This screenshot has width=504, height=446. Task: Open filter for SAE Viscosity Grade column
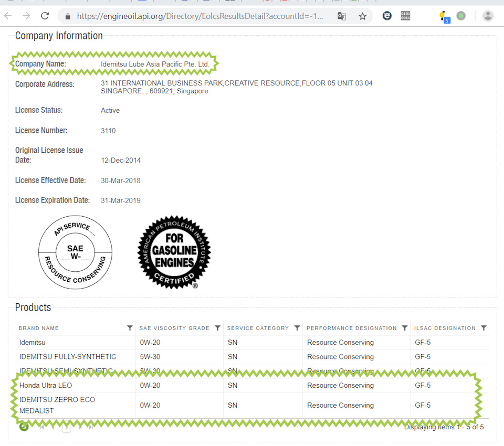217,328
